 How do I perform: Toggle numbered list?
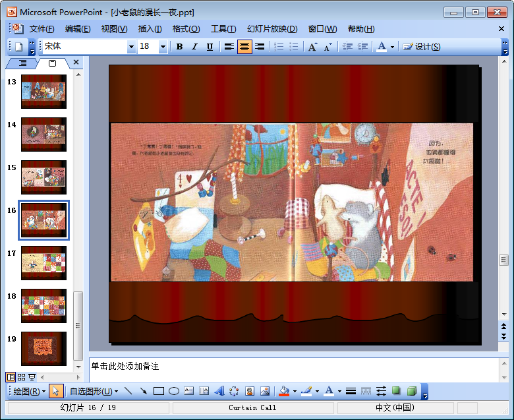pyautogui.click(x=279, y=47)
